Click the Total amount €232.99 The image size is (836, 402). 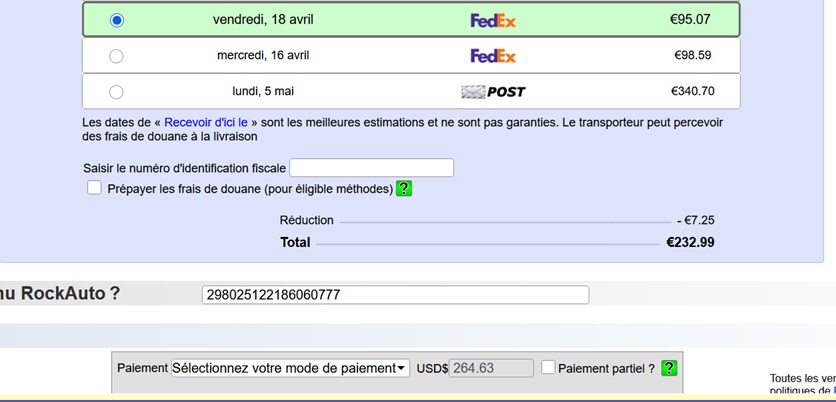(x=690, y=242)
